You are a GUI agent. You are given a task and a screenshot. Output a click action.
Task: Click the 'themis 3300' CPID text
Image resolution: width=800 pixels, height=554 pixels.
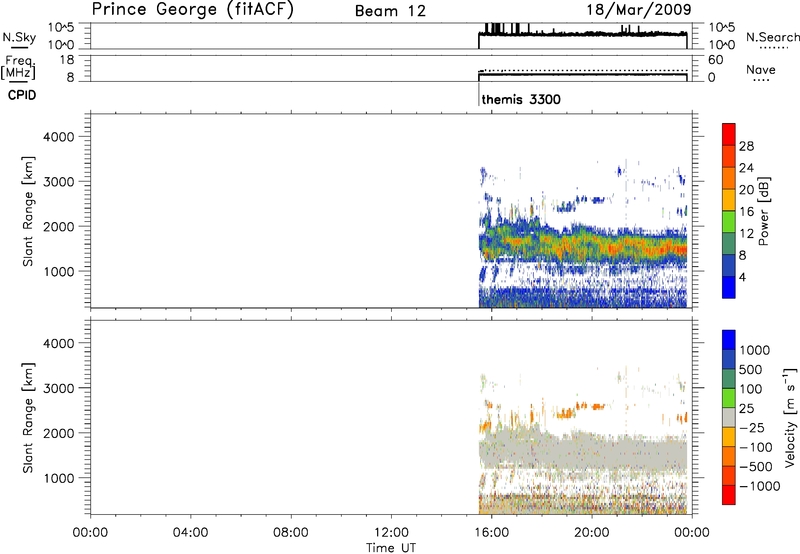click(x=521, y=99)
